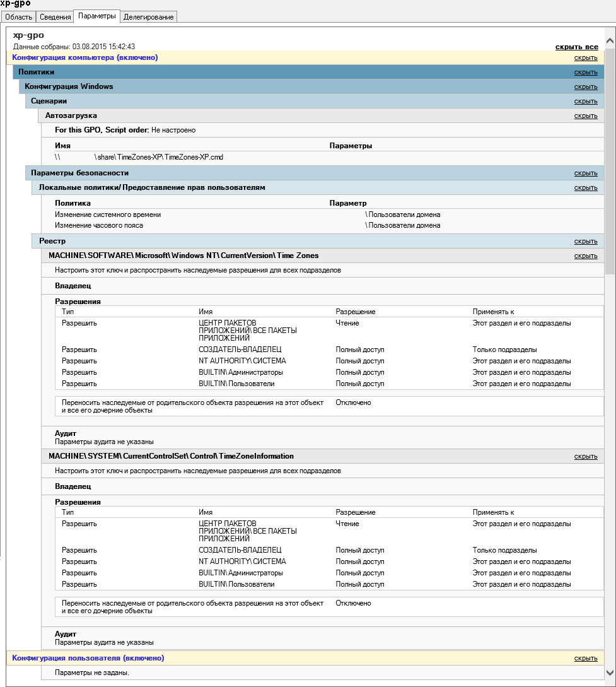Click BUILTIN\Пользователи in TimeZoneInformation permissions
Image resolution: width=616 pixels, height=687 pixels.
tap(236, 584)
